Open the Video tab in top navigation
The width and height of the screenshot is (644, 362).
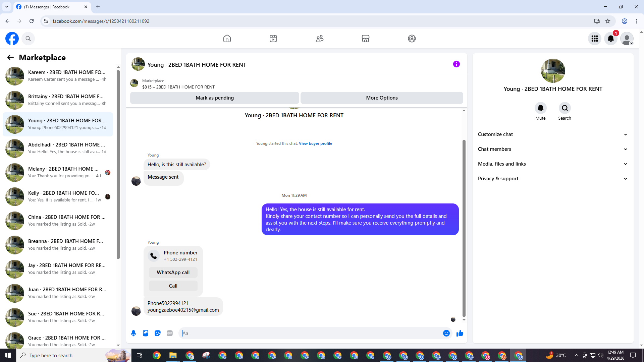[x=273, y=39]
